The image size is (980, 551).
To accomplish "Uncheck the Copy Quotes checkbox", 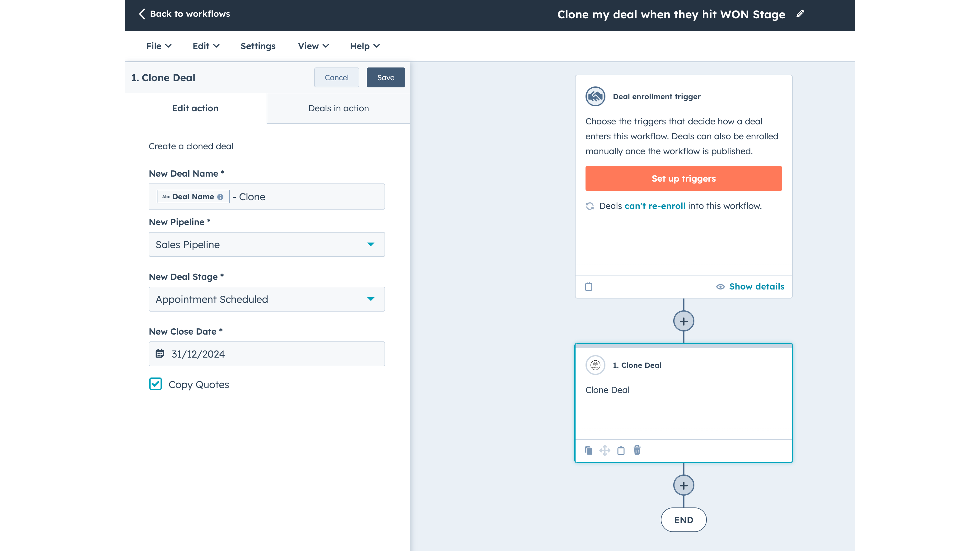I will [156, 384].
